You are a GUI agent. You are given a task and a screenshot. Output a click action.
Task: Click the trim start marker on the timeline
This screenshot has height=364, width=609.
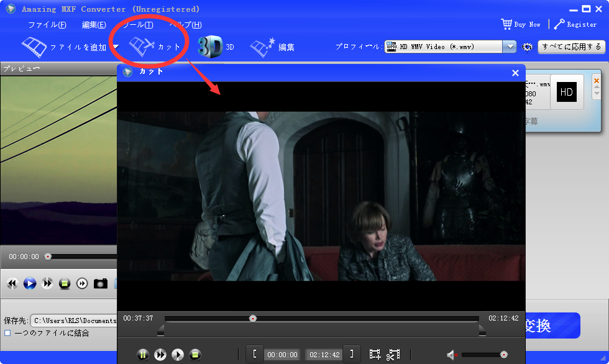[160, 330]
